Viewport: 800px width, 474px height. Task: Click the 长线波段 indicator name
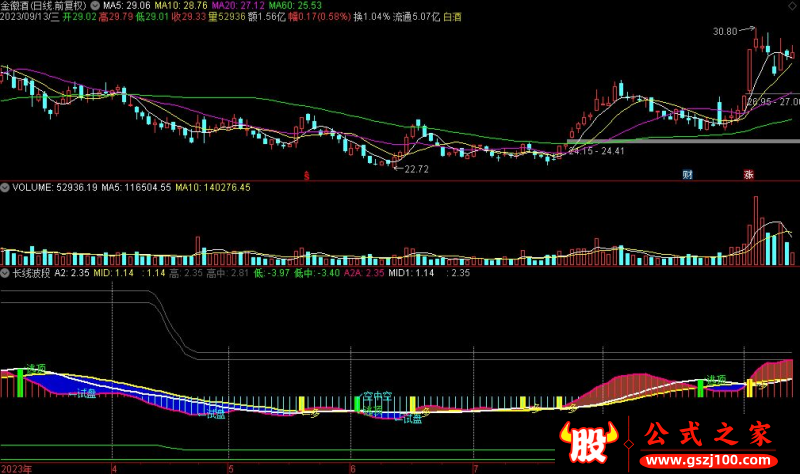[31, 273]
